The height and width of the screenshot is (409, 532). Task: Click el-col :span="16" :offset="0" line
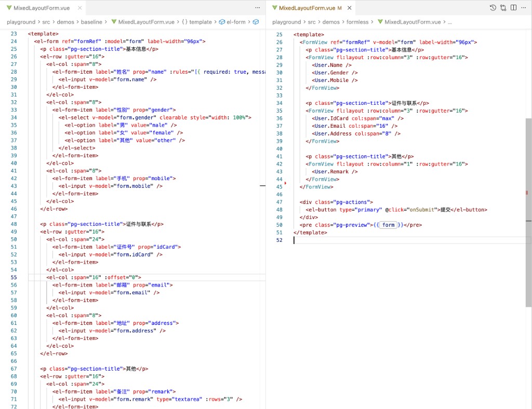tap(94, 277)
